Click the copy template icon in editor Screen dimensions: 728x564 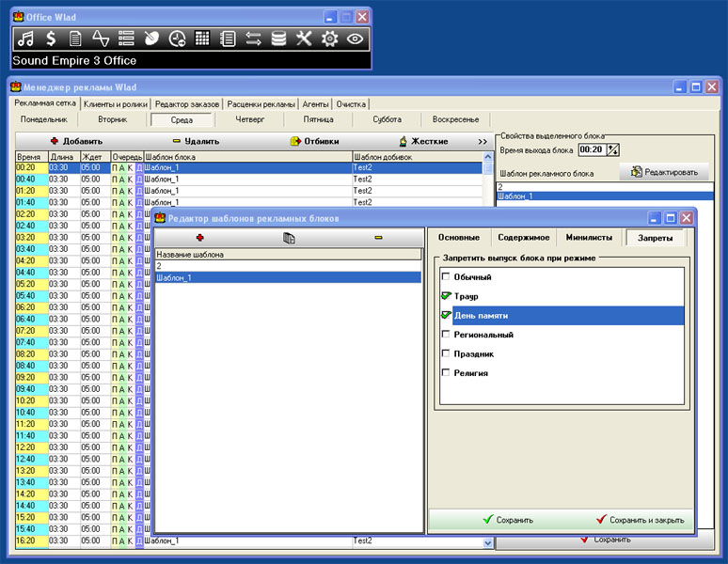(289, 238)
